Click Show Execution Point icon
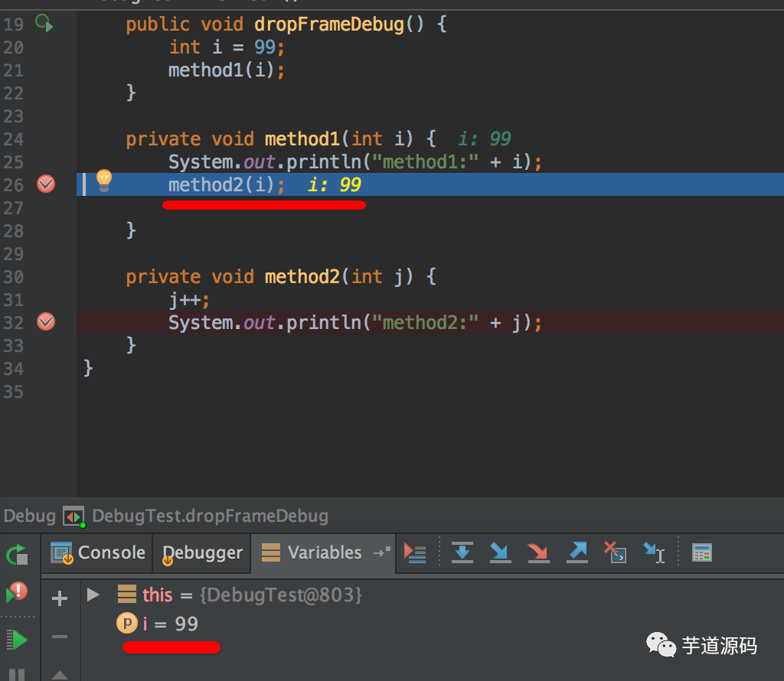 tap(414, 552)
